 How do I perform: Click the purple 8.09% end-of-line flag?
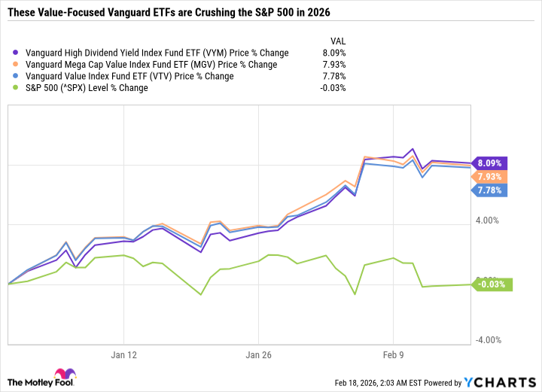[x=489, y=163]
